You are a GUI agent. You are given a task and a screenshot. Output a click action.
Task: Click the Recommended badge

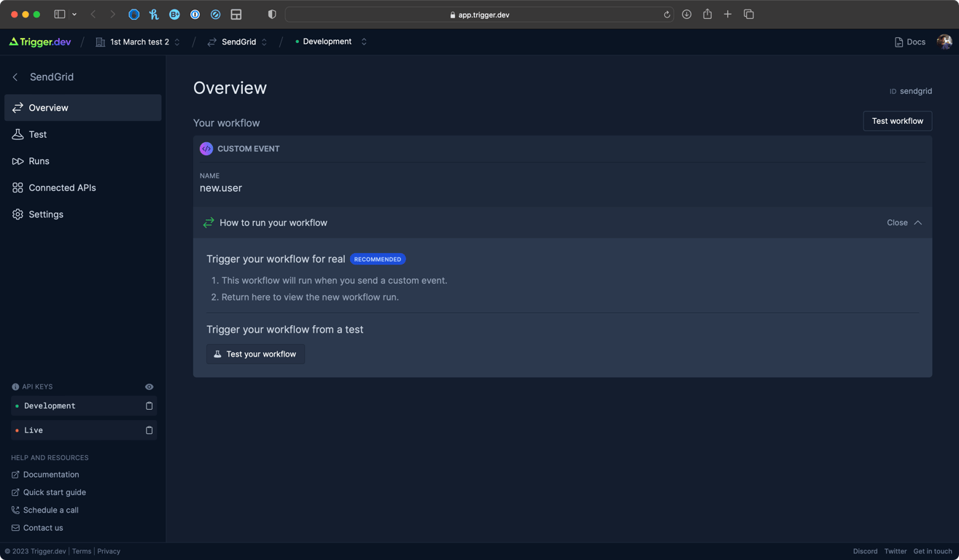(378, 259)
